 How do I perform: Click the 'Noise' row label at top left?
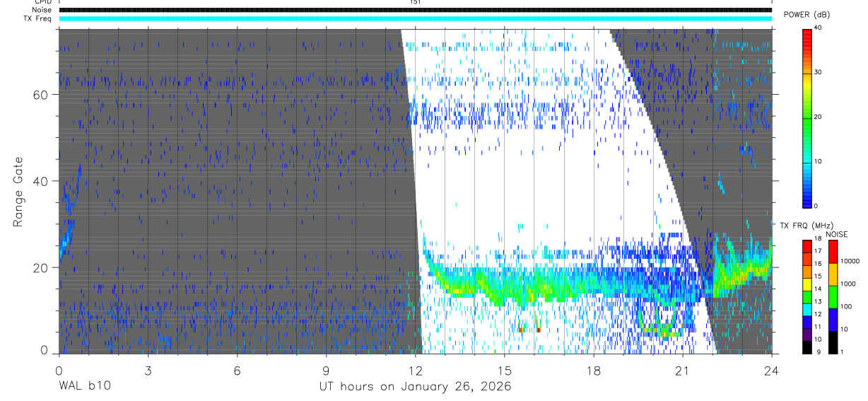click(42, 10)
